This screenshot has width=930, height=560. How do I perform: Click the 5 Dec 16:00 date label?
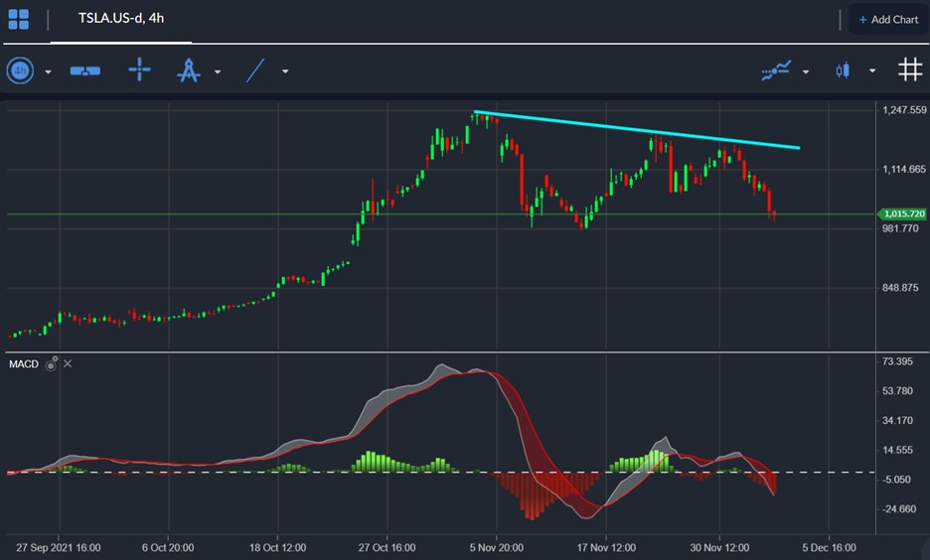[x=830, y=547]
